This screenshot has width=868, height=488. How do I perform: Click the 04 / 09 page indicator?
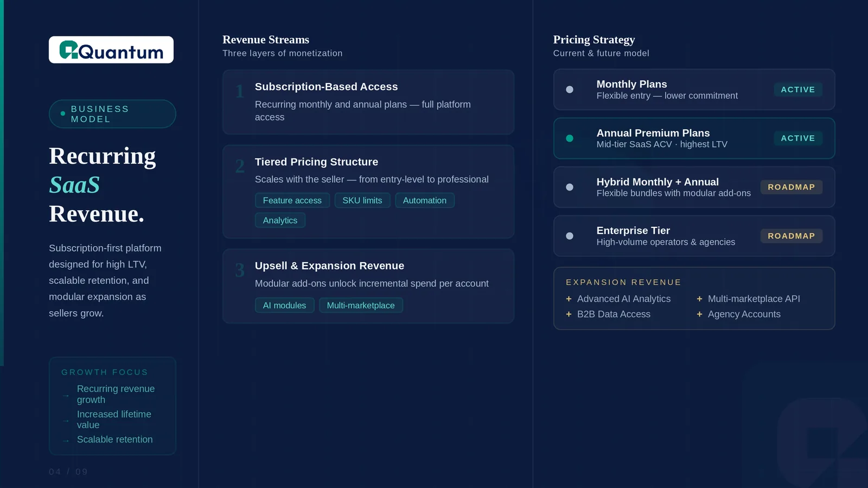(68, 472)
